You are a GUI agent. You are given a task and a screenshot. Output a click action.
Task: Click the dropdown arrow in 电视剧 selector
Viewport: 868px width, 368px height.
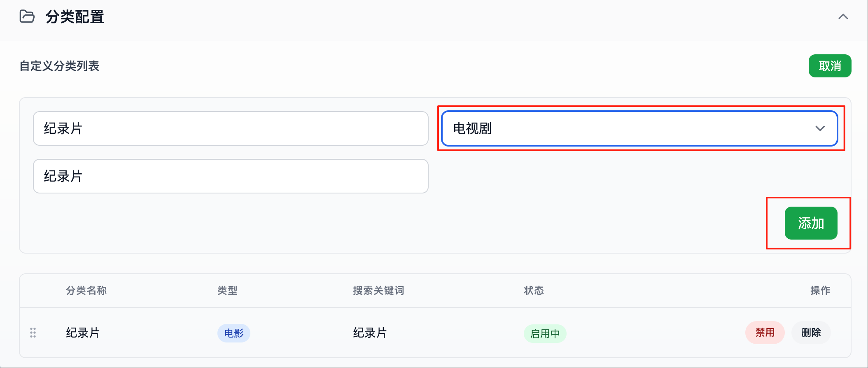click(x=820, y=128)
